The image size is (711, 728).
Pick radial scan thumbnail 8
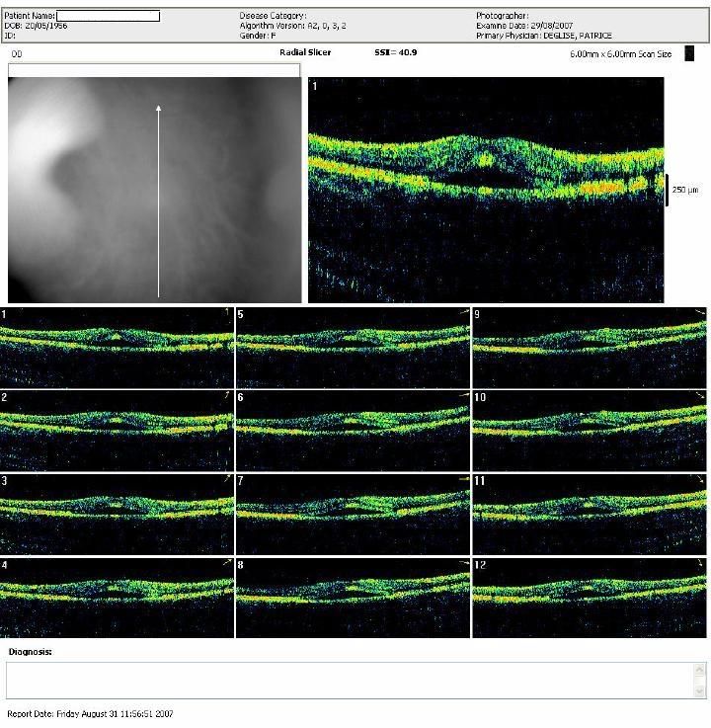click(354, 597)
